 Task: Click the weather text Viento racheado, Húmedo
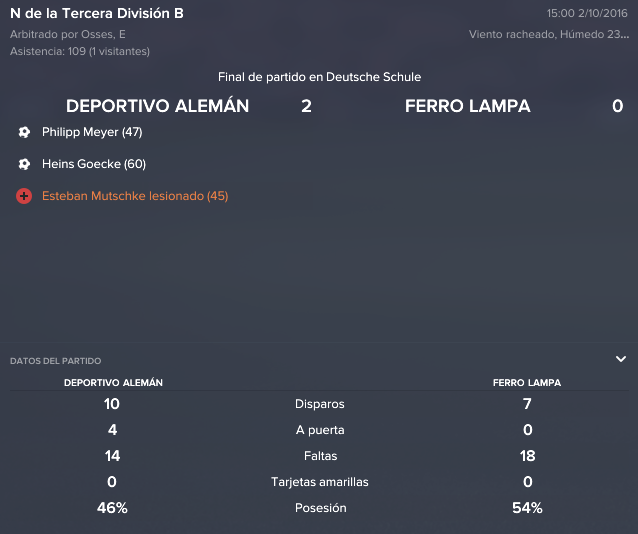pos(548,34)
